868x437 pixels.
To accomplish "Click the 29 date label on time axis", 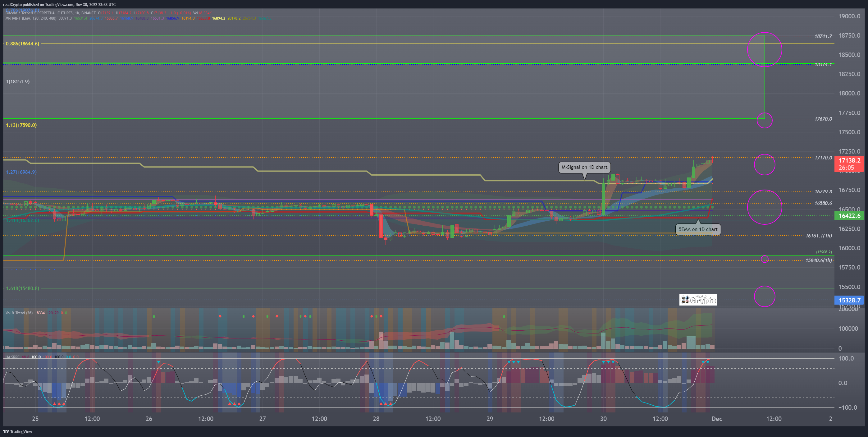I will pos(490,419).
